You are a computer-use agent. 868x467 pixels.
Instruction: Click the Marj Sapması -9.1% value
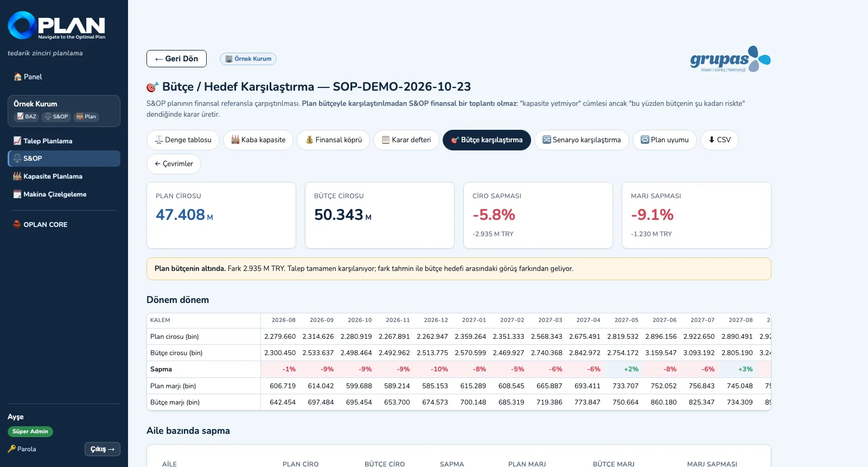(652, 215)
